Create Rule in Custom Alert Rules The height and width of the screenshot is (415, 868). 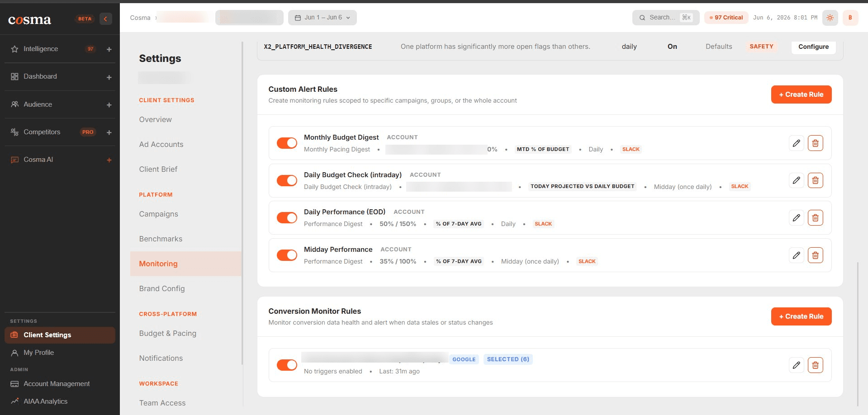point(801,94)
